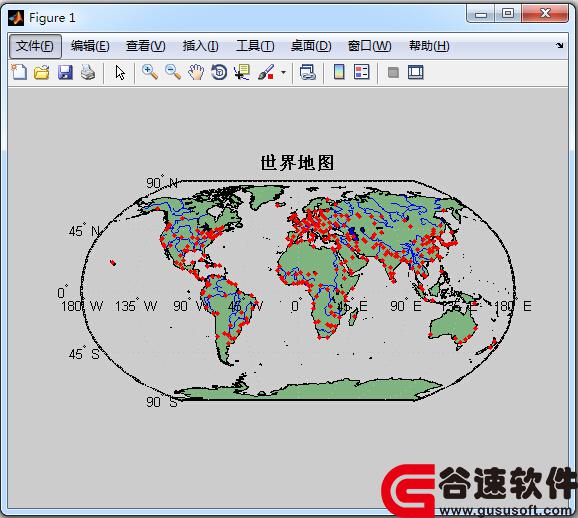Open the 文件(F) menu

35,46
